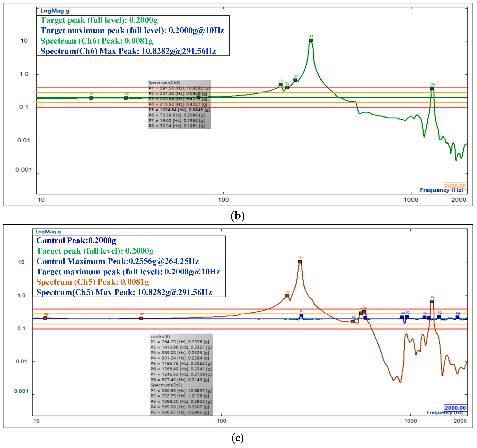Viewport: 477px width, 448px height.
Task: Click the orange 2000.00 frequency cursor box
Action: pos(455,186)
